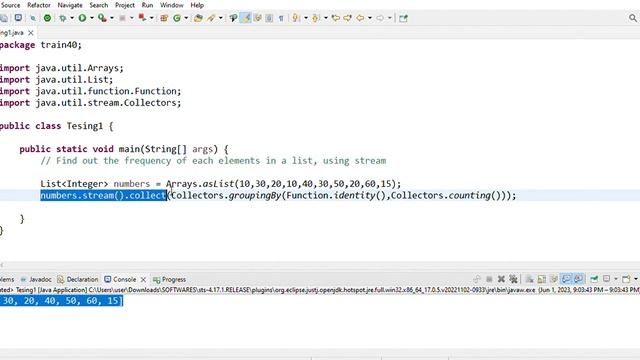Image resolution: width=640 pixels, height=360 pixels.
Task: Click the green relaunch circle toolbar icon
Action: pyautogui.click(x=47, y=18)
